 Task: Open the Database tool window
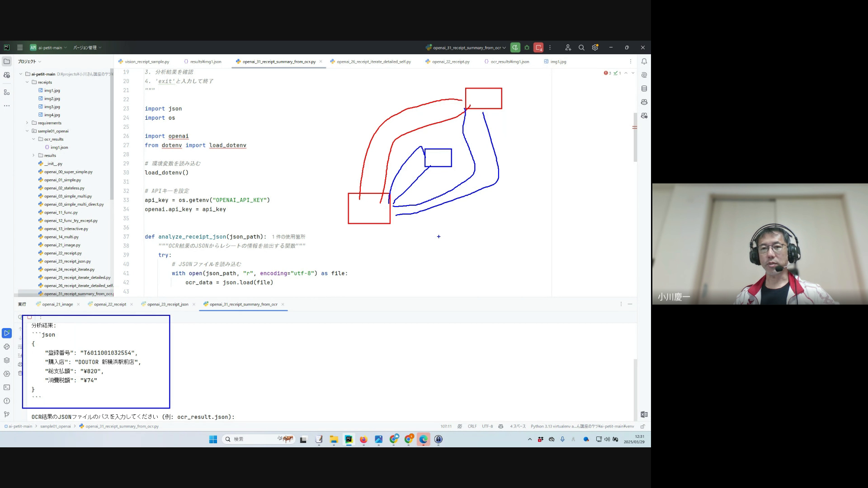coord(644,89)
